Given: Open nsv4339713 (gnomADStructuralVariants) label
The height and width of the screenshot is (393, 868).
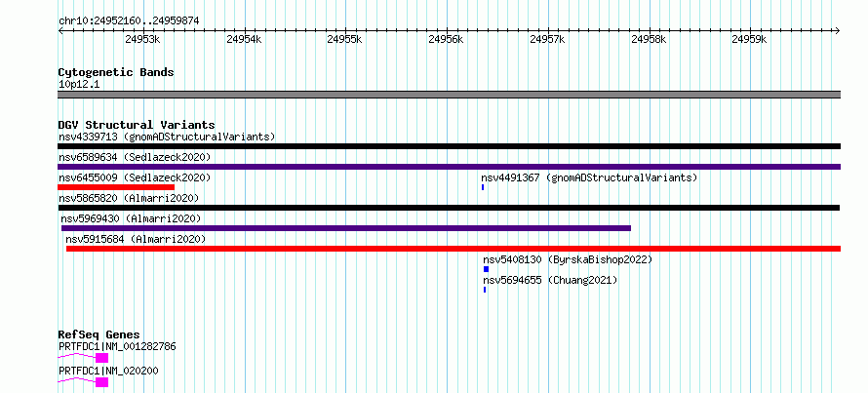Looking at the screenshot, I should click(167, 137).
